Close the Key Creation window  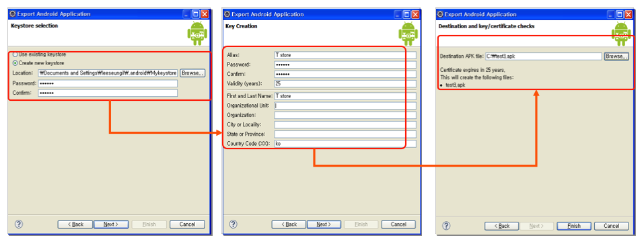click(416, 14)
